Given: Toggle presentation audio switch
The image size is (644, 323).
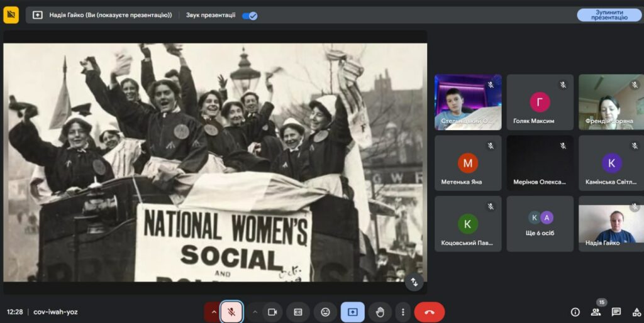Looking at the screenshot, I should click(x=250, y=16).
